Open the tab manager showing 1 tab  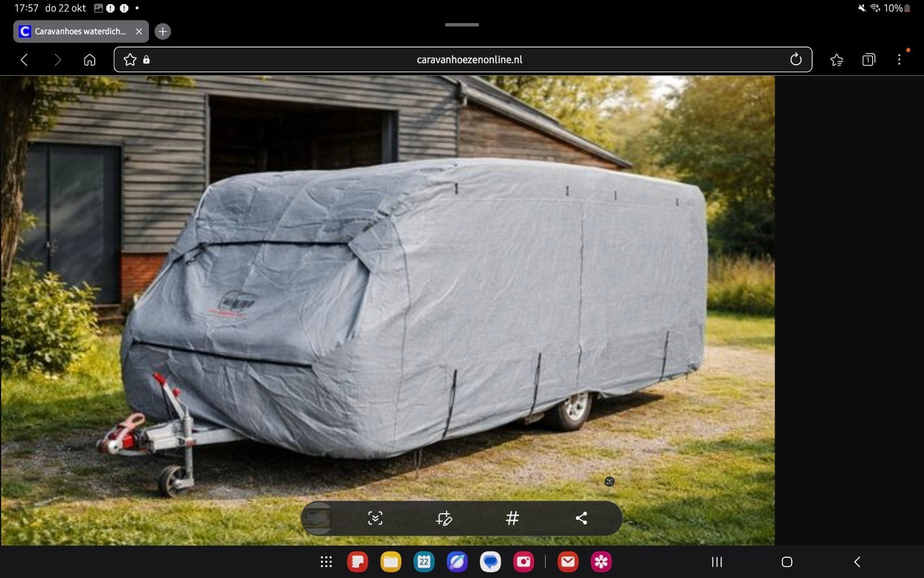point(869,60)
